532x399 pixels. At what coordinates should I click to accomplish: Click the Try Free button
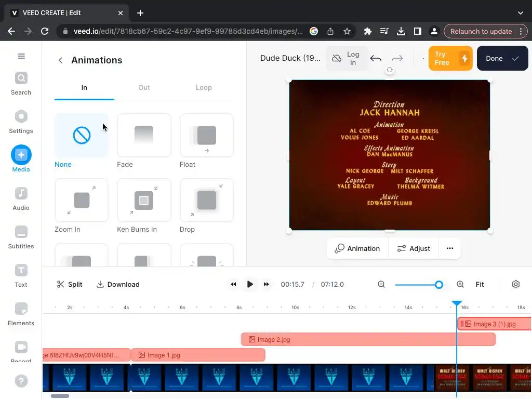[450, 58]
